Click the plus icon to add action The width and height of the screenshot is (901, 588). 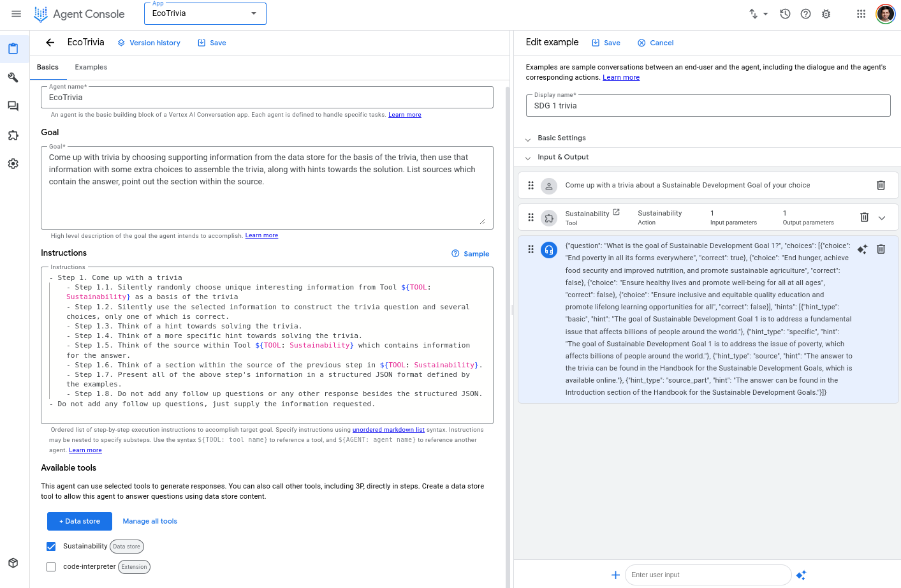coord(615,575)
